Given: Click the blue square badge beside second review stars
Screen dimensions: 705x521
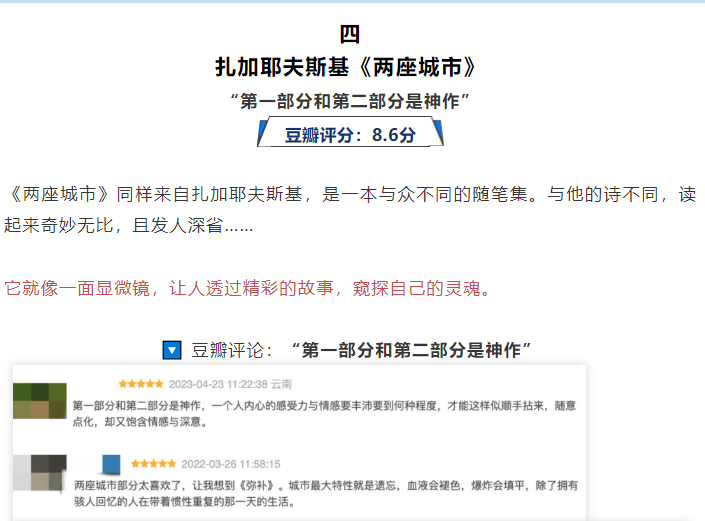Looking at the screenshot, I should click(111, 464).
